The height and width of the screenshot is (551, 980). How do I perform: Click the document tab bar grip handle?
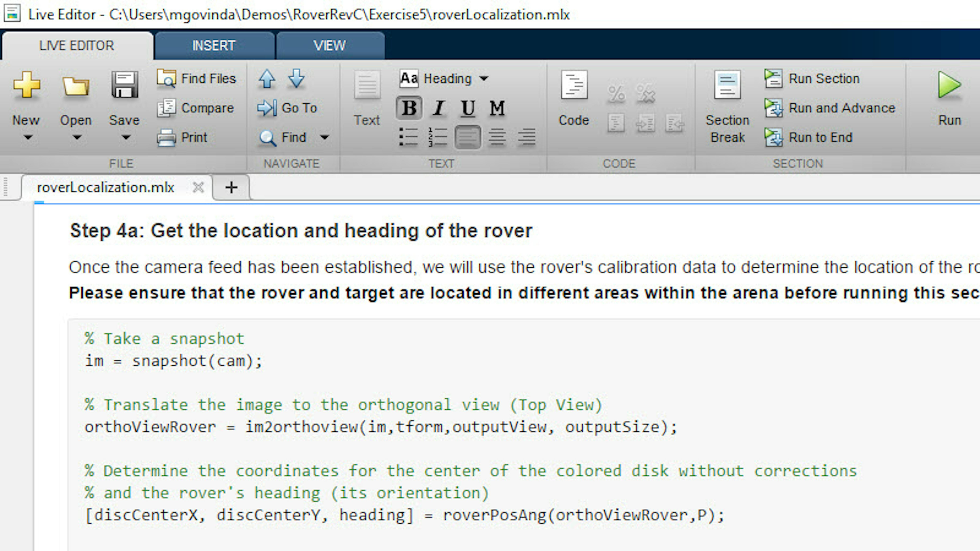click(x=5, y=187)
